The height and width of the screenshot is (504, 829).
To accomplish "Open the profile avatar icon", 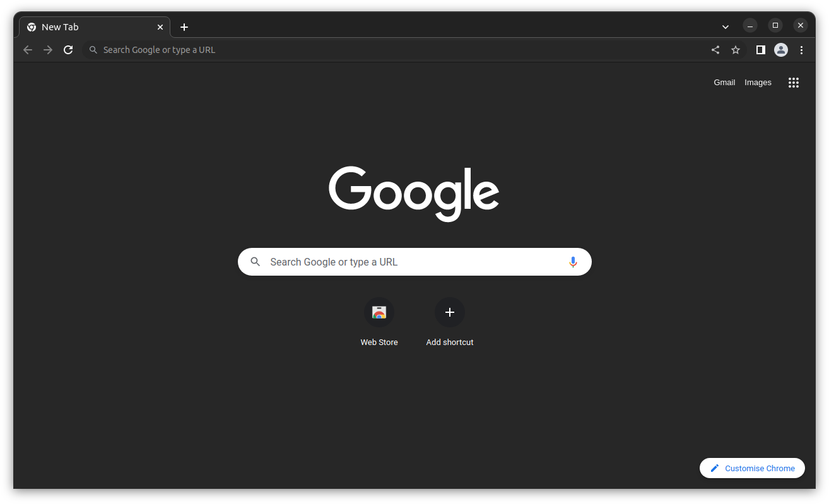I will pyautogui.click(x=781, y=50).
